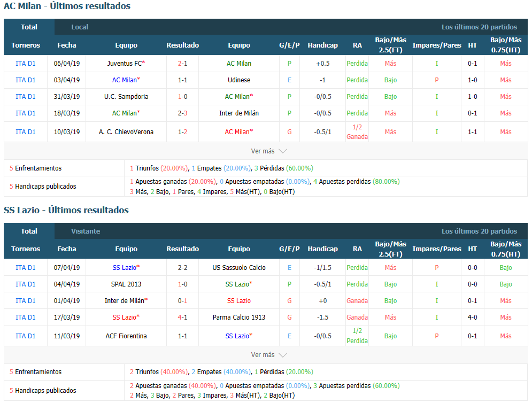Viewport: 532px width, 403px height.
Task: Click the +0.5 handicap value
Action: (322, 64)
